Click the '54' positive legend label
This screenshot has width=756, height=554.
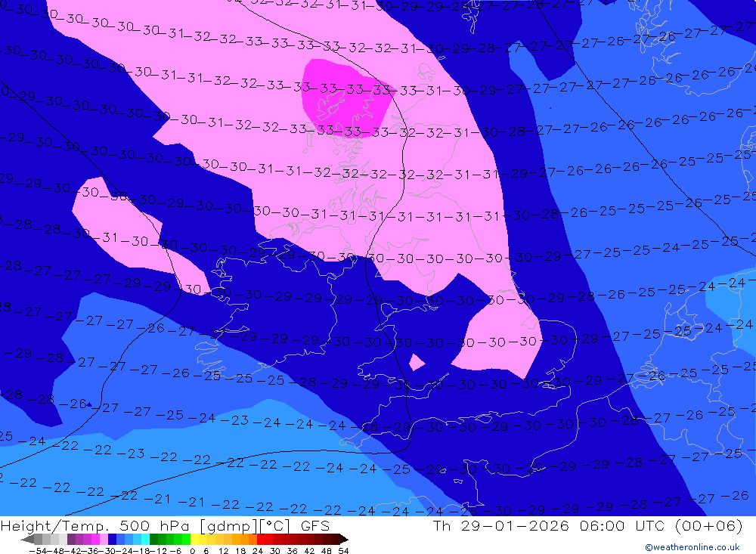[343, 551]
